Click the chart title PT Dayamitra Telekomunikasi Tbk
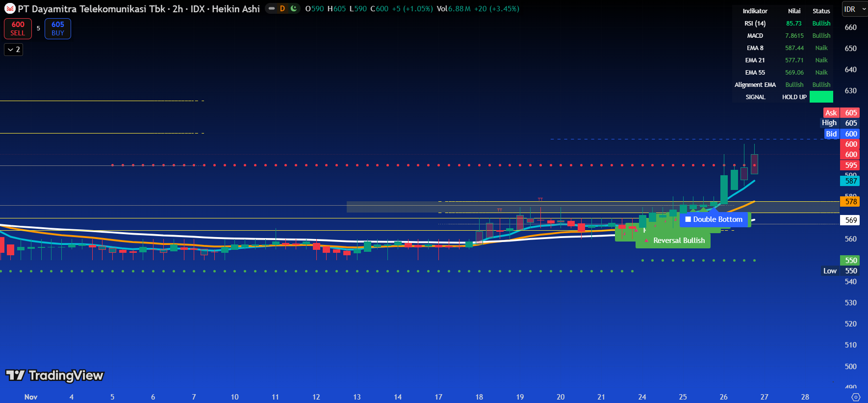 click(91, 9)
